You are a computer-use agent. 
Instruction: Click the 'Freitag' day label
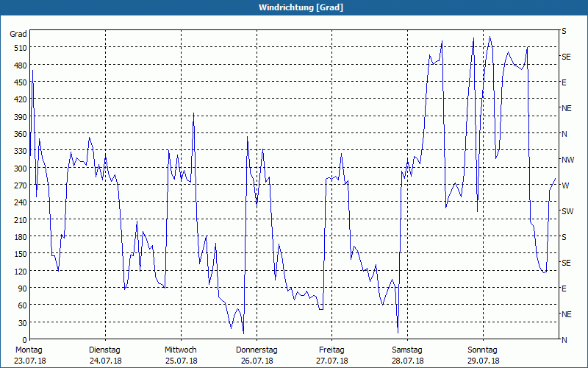(332, 350)
